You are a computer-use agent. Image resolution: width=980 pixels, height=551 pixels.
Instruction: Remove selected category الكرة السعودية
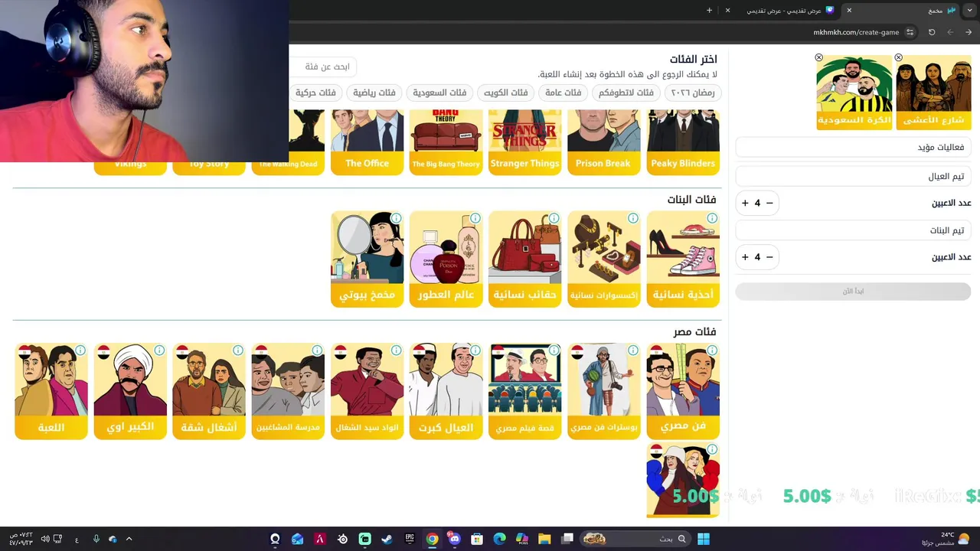[x=818, y=57]
